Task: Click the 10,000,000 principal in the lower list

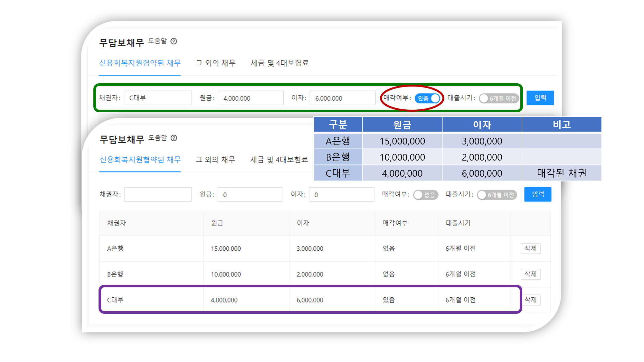Action: coord(226,274)
